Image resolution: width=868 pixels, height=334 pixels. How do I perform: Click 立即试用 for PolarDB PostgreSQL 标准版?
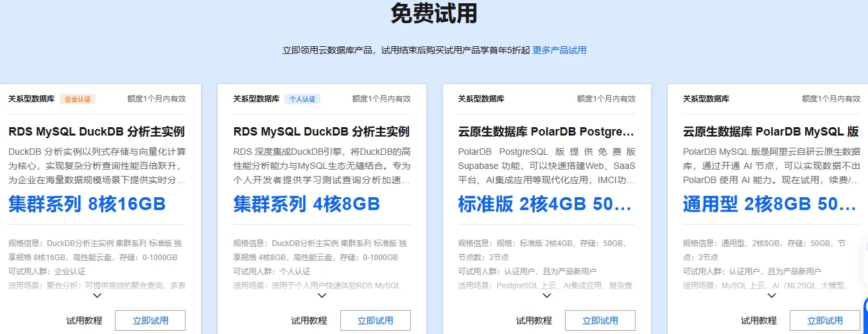point(600,321)
